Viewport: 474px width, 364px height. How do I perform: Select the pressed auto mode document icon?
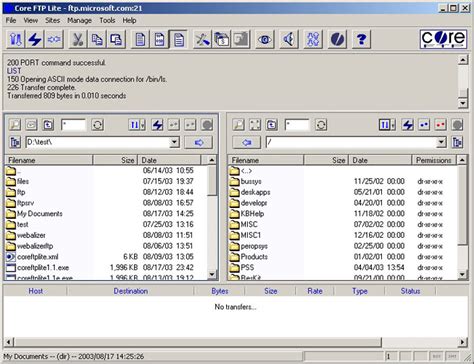coord(179,39)
